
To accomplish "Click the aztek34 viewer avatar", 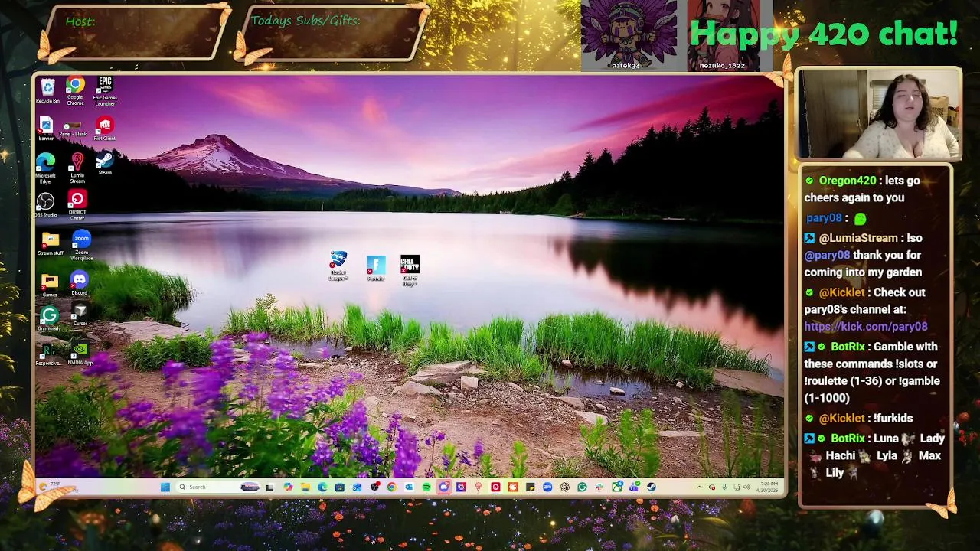I will point(629,34).
